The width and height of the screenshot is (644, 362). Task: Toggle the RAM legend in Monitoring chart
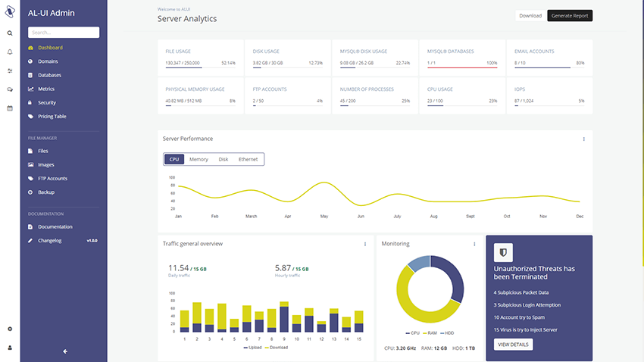(x=431, y=332)
